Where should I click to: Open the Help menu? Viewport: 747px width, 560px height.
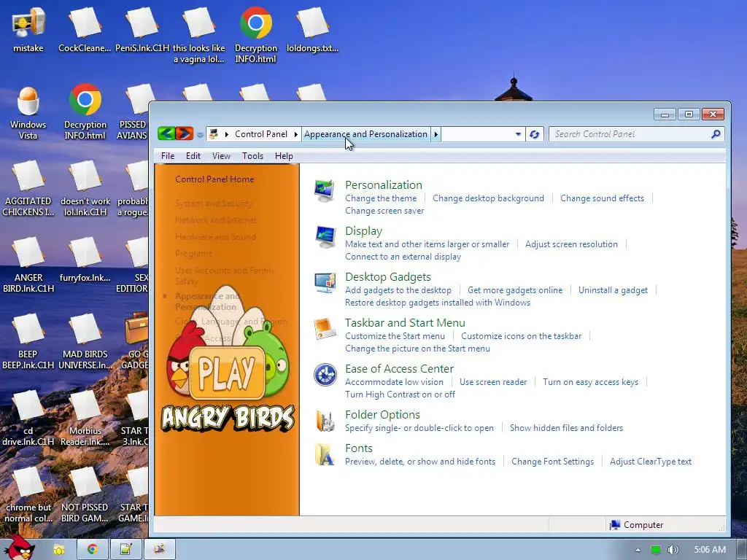click(x=284, y=156)
